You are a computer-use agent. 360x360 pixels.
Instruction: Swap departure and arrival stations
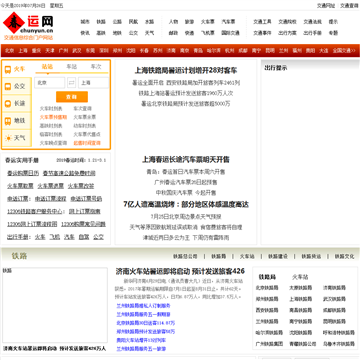(x=72, y=83)
